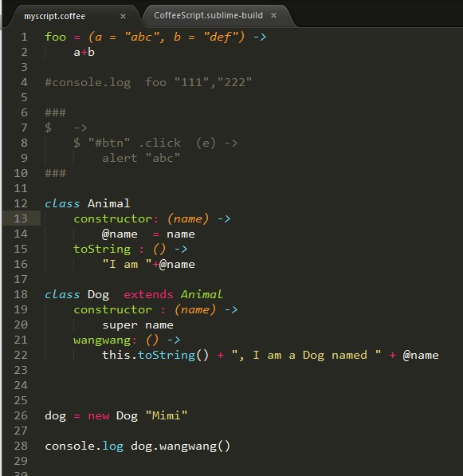Click the "Mimi" string on line 26

pyautogui.click(x=167, y=415)
